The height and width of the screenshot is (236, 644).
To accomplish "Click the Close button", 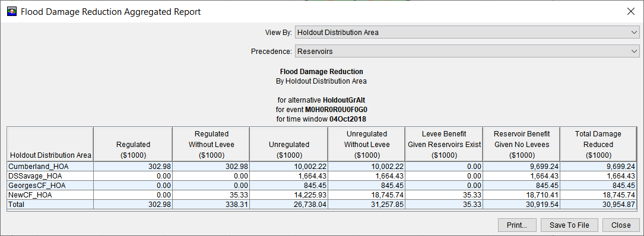I will (x=621, y=225).
